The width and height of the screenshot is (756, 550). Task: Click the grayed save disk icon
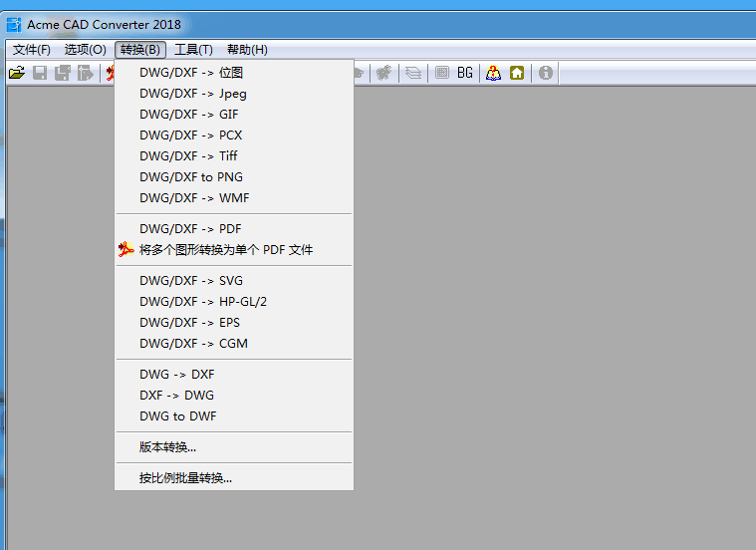40,73
